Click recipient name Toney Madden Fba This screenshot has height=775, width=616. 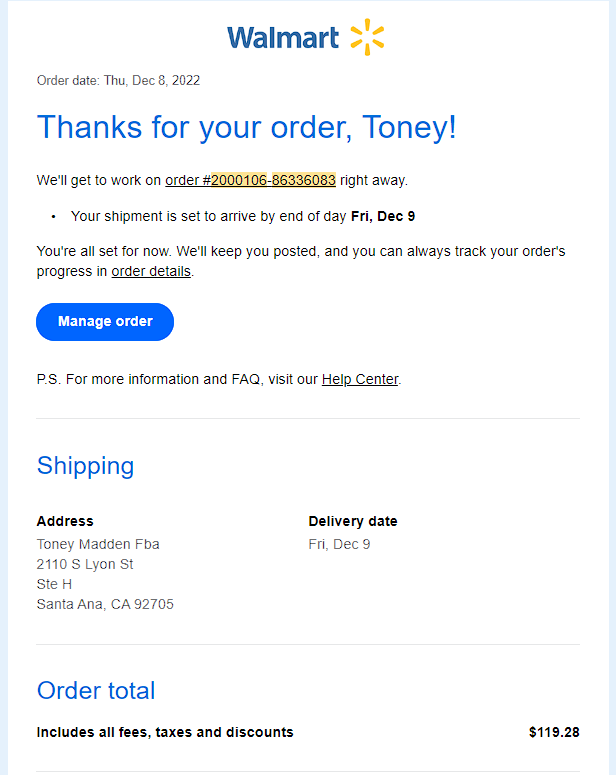[x=98, y=544]
